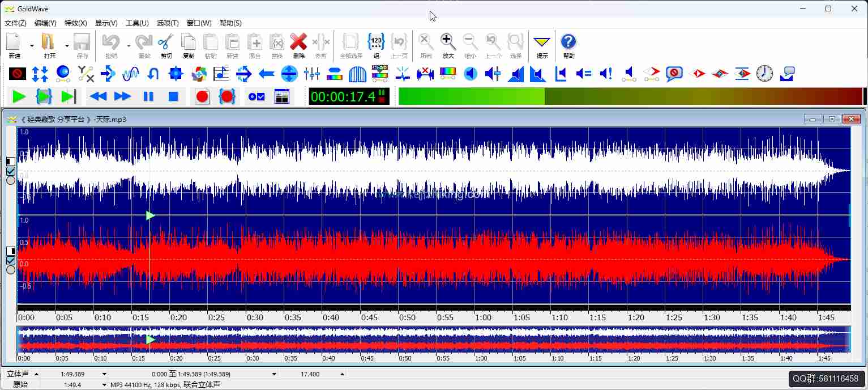Screen dimensions: 868x390
Task: Open the selection range dropdown in status bar
Action: (275, 374)
